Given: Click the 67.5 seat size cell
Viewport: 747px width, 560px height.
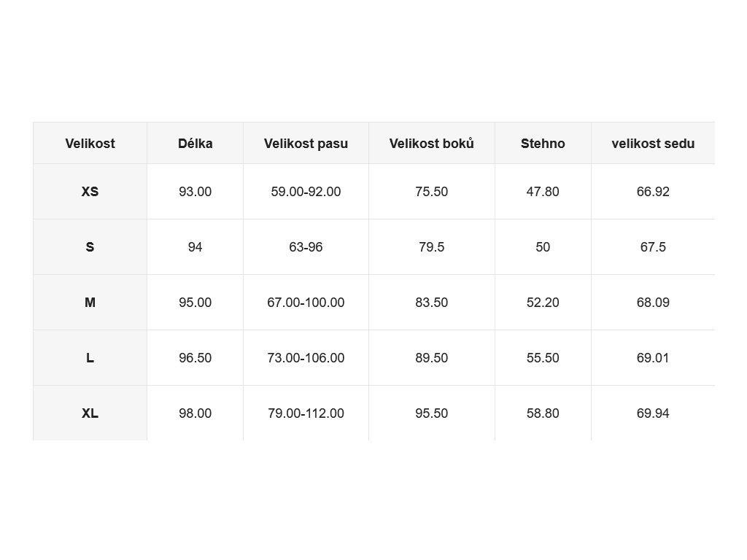Looking at the screenshot, I should (x=653, y=247).
